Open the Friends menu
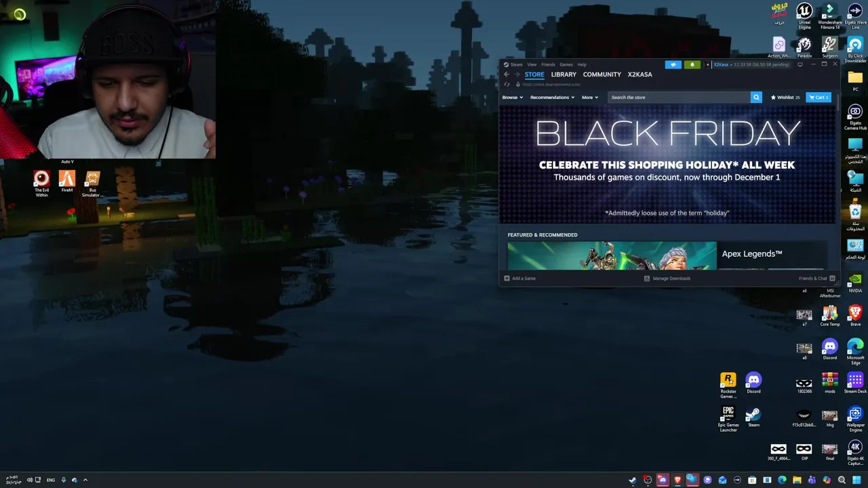The width and height of the screenshot is (868, 488). pyautogui.click(x=548, y=64)
